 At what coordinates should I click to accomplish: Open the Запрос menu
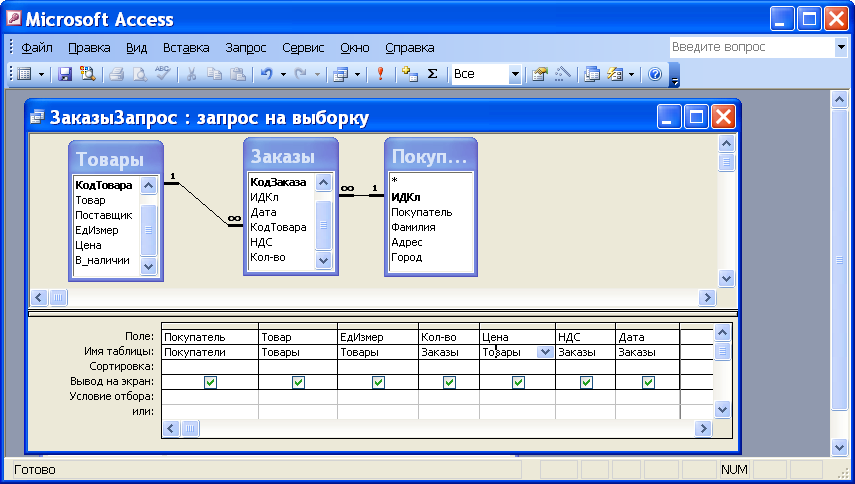245,48
